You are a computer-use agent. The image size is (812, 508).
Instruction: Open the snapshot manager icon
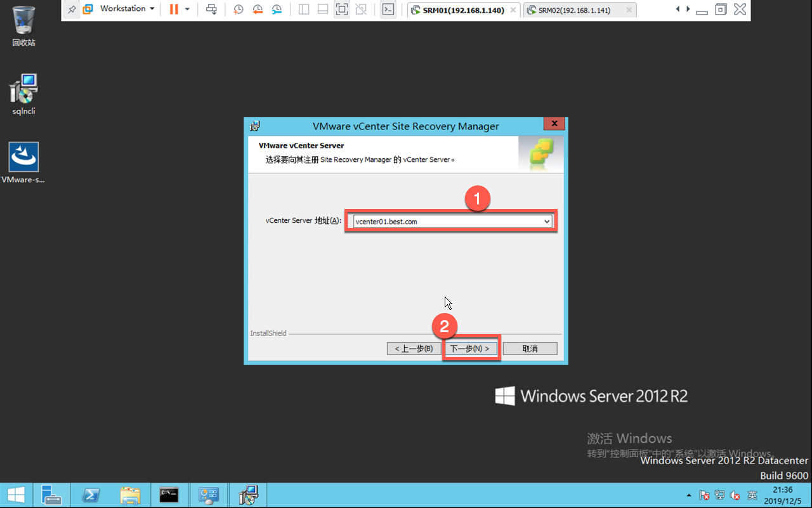point(277,10)
